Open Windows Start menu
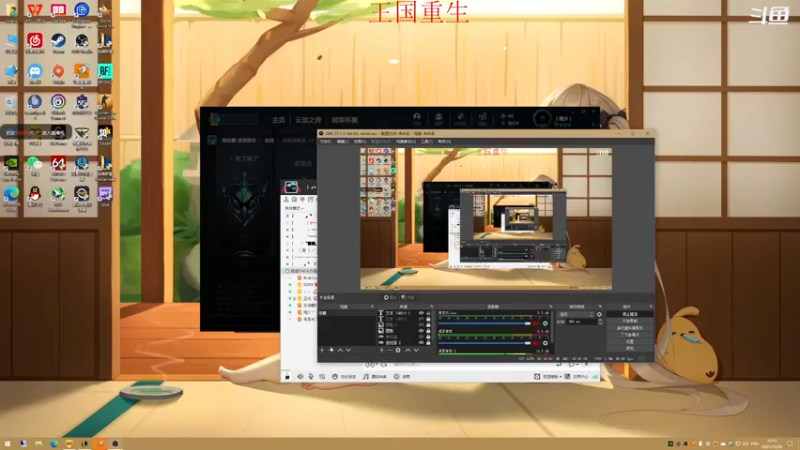This screenshot has height=450, width=800. [x=7, y=444]
